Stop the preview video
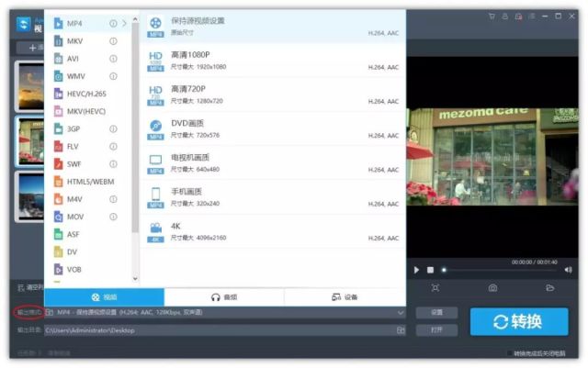This screenshot has width=588, height=368. [431, 270]
